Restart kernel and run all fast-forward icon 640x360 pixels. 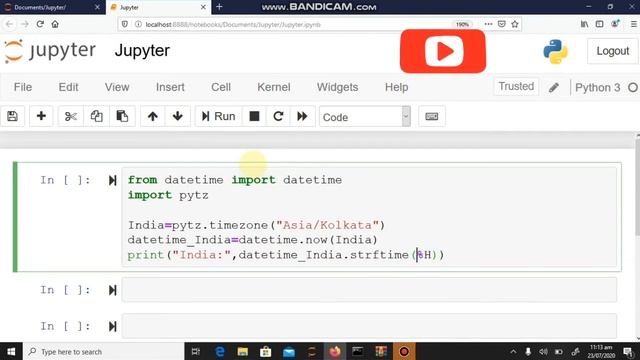[x=302, y=116]
